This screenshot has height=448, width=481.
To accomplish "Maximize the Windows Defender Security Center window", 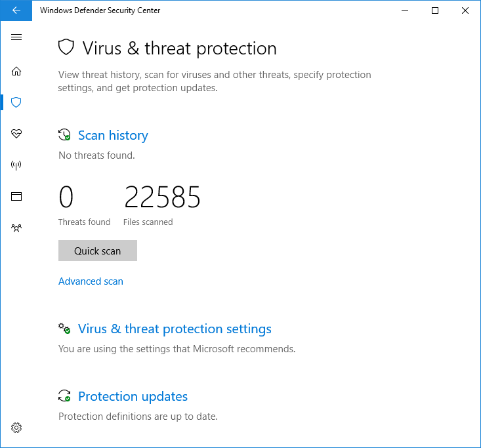I will click(434, 10).
